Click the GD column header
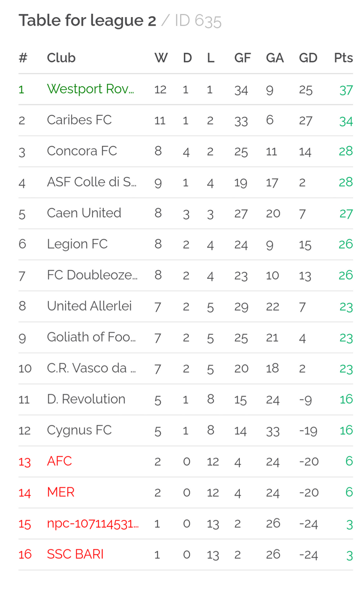This screenshot has height=591, width=364. coord(308,58)
